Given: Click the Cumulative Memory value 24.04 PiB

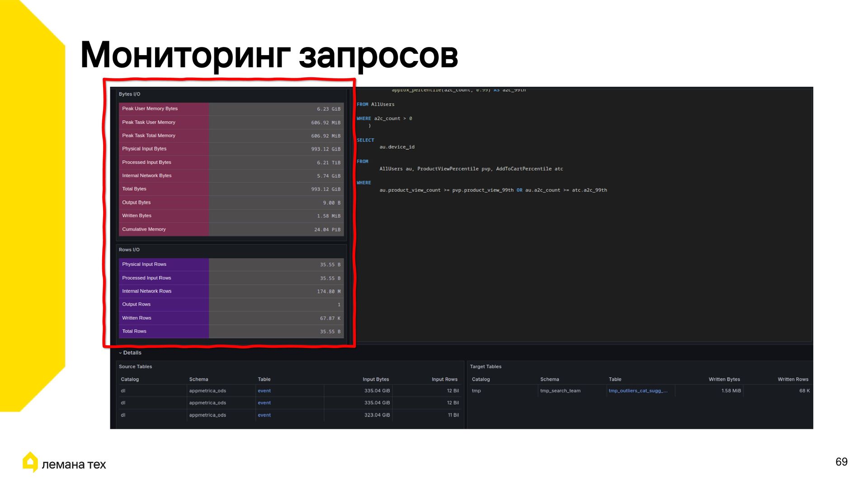Looking at the screenshot, I should [327, 230].
